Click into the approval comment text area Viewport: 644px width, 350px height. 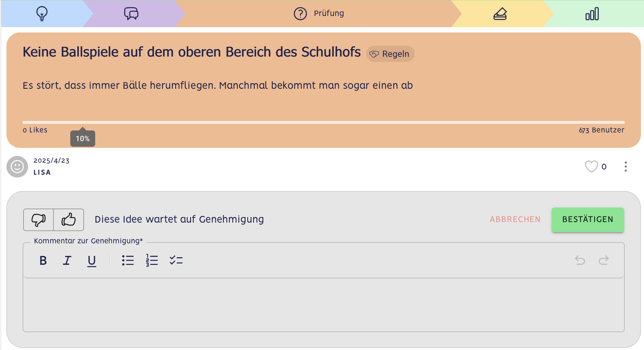point(323,305)
